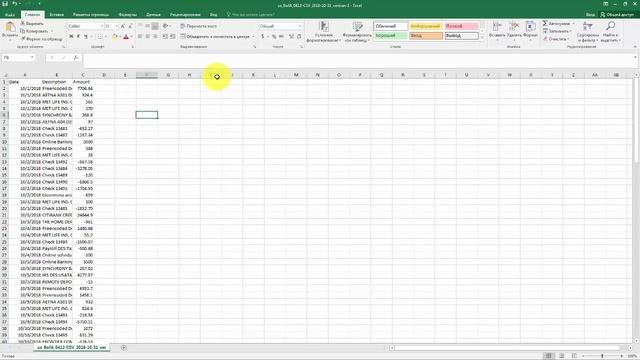The height and width of the screenshot is (360, 640).
Task: Open Conditional Formatting menu
Action: (323, 32)
